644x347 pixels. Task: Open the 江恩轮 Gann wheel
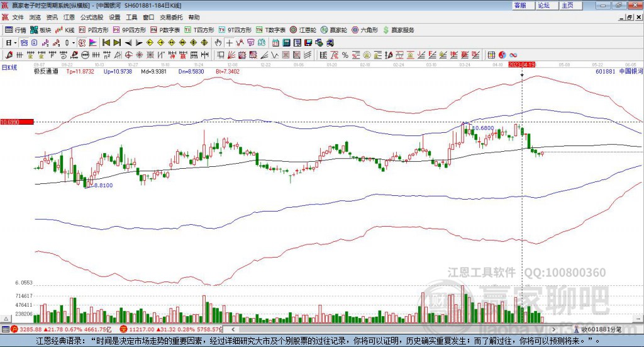303,30
